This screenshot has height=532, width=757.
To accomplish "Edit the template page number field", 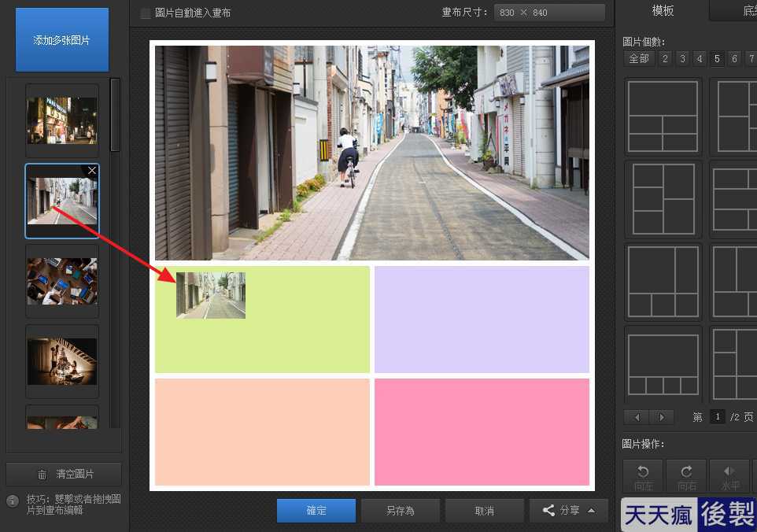I will (x=718, y=416).
